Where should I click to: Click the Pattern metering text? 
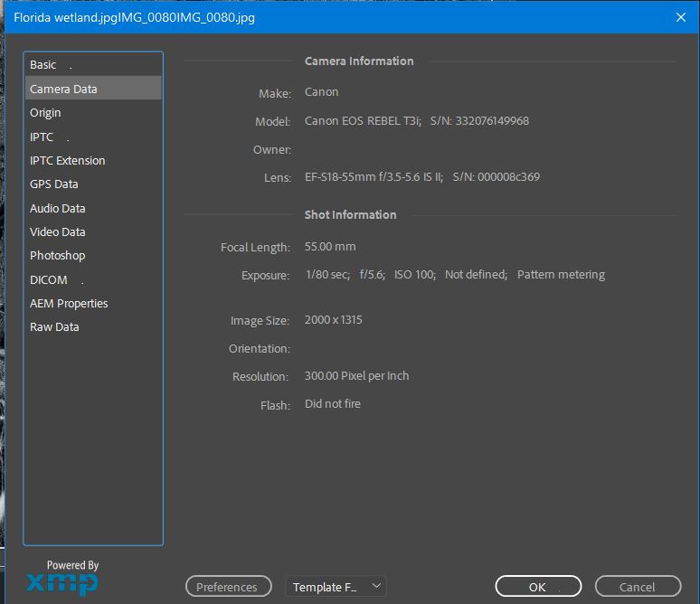(561, 274)
